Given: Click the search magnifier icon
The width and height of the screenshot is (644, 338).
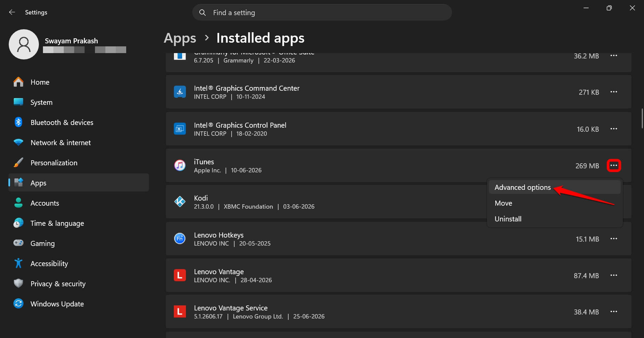Looking at the screenshot, I should point(202,12).
